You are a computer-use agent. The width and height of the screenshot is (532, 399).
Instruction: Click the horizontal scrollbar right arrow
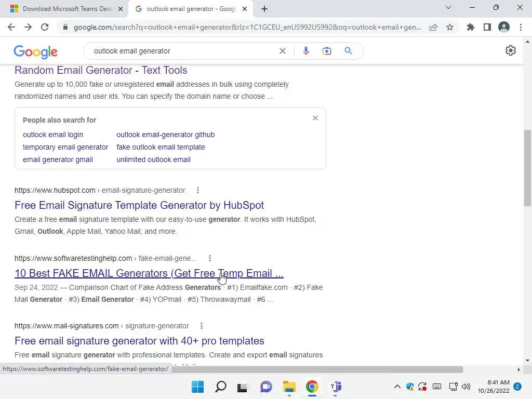pyautogui.click(x=518, y=369)
